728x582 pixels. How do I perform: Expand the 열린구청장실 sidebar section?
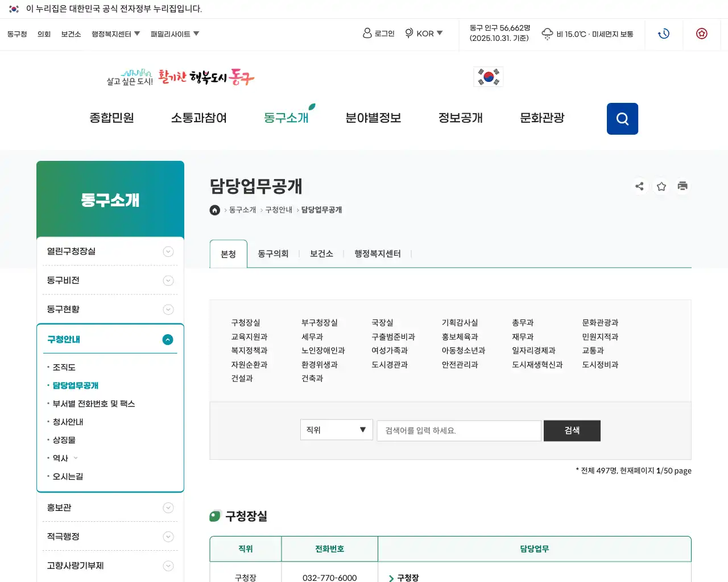tap(168, 251)
